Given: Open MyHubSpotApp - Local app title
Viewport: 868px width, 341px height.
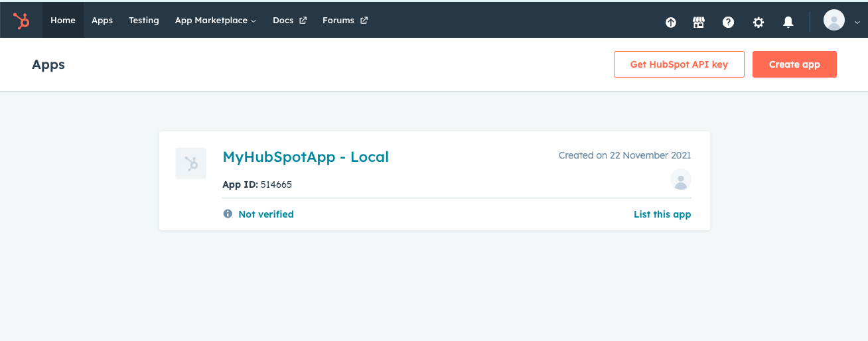Looking at the screenshot, I should pos(306,157).
